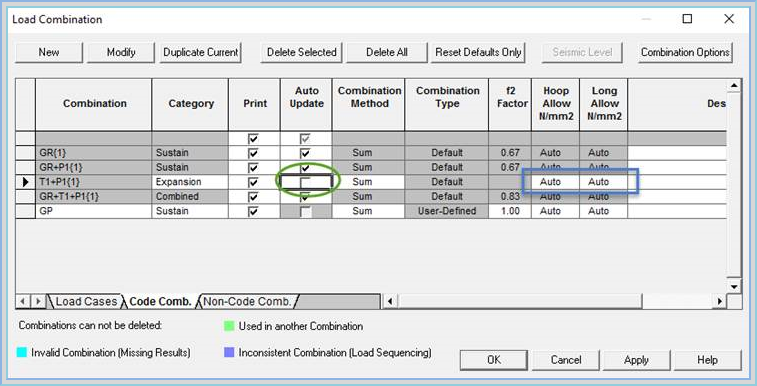The image size is (757, 386).
Task: Click tab scroll right arrow next to it
Action: pyautogui.click(x=38, y=302)
